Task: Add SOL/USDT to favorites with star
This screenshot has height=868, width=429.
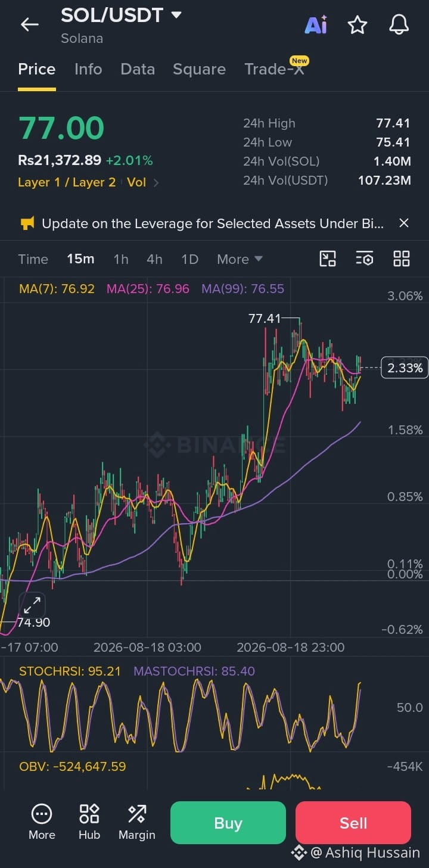Action: 357,24
